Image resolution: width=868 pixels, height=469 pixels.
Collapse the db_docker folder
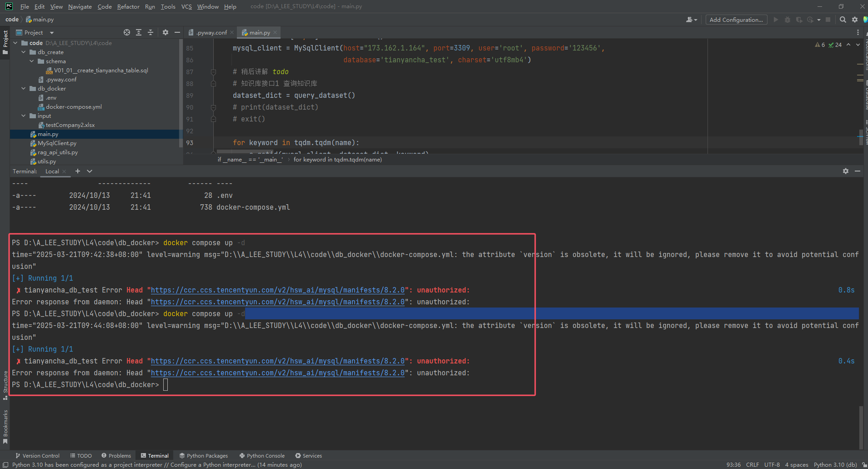pos(24,89)
